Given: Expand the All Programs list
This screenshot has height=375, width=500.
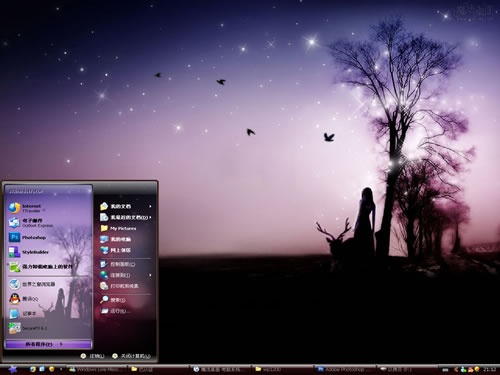Looking at the screenshot, I should 49,344.
